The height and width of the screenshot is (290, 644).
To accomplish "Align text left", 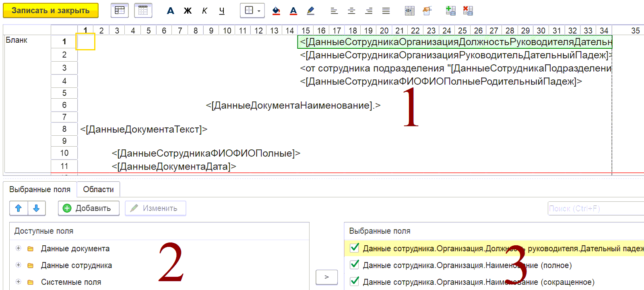I will pos(334,11).
